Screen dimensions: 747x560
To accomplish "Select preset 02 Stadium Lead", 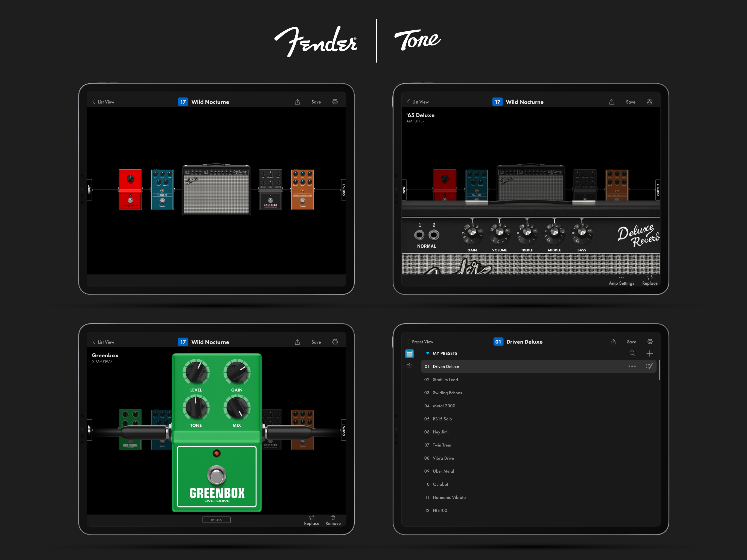I will click(x=539, y=380).
